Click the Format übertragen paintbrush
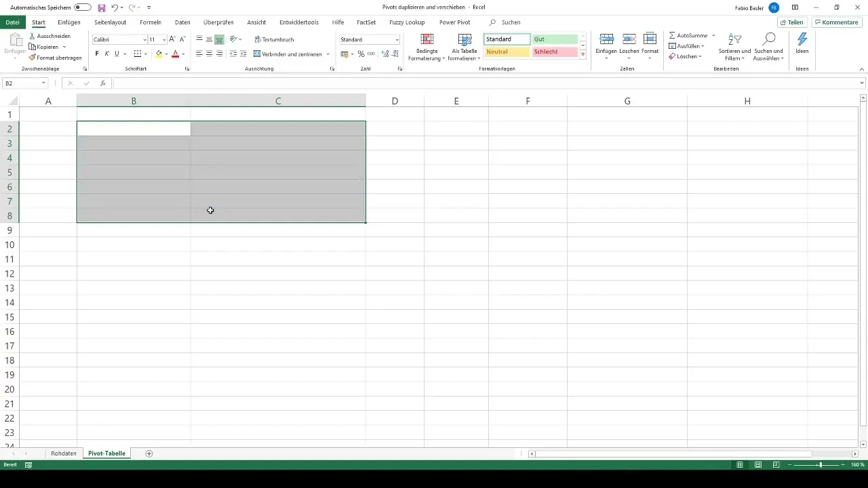Viewport: 868px width, 488px height. (x=33, y=58)
